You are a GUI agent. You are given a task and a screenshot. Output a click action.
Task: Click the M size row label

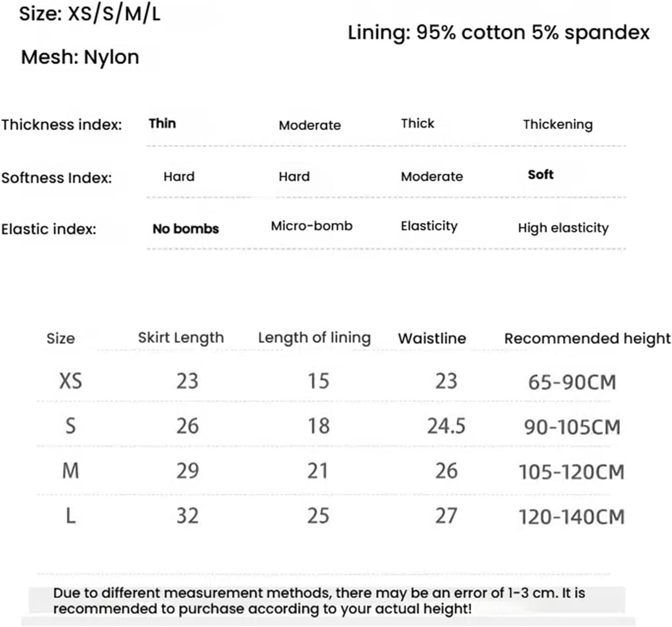pyautogui.click(x=70, y=471)
